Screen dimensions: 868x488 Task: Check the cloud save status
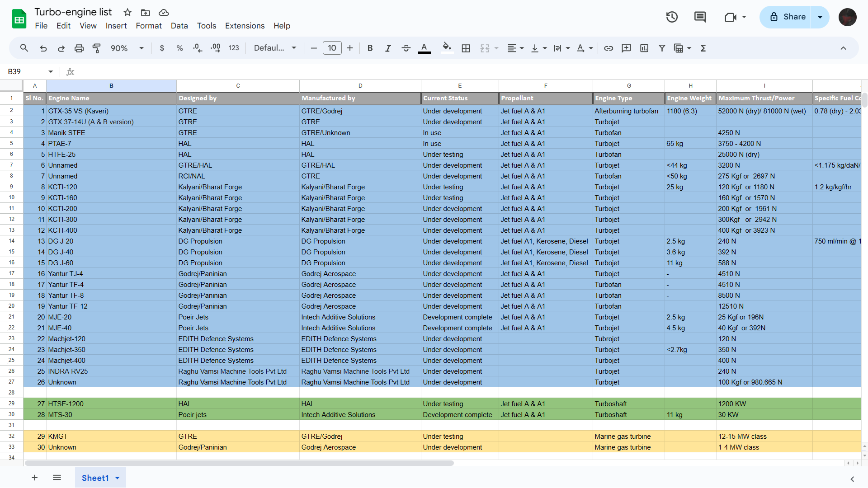164,12
